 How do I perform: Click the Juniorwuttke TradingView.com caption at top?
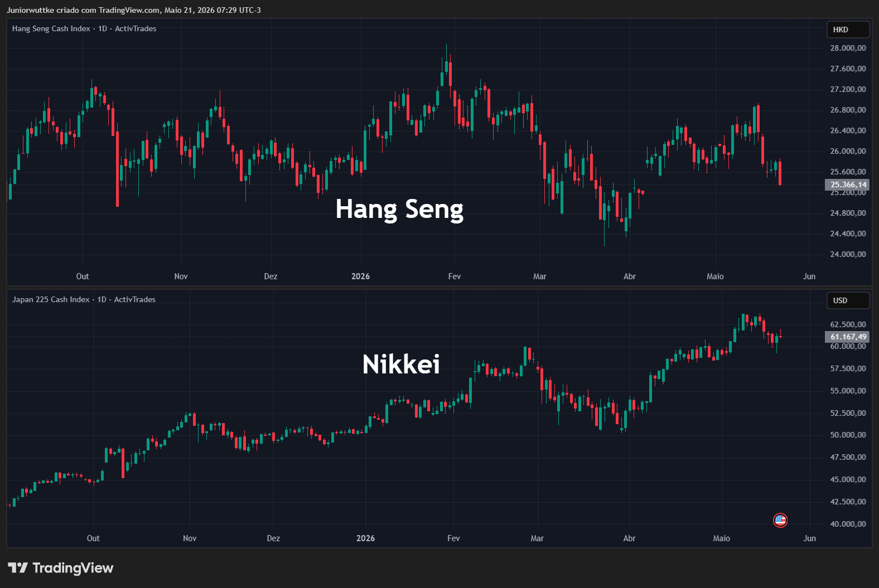click(x=134, y=10)
